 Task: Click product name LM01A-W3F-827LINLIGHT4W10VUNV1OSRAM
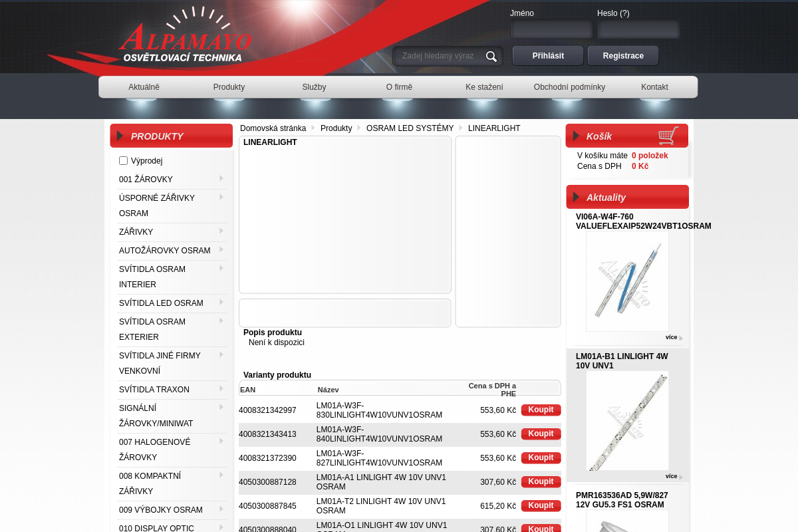[x=379, y=458]
